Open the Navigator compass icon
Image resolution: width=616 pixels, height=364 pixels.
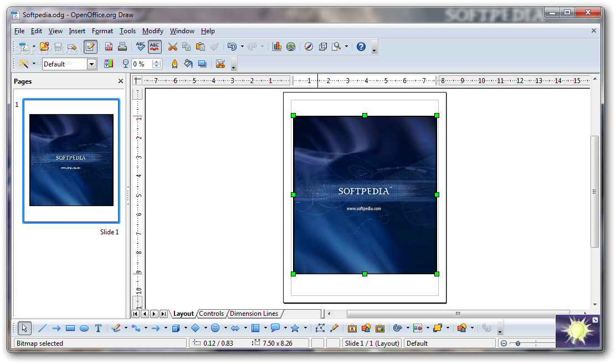point(309,47)
